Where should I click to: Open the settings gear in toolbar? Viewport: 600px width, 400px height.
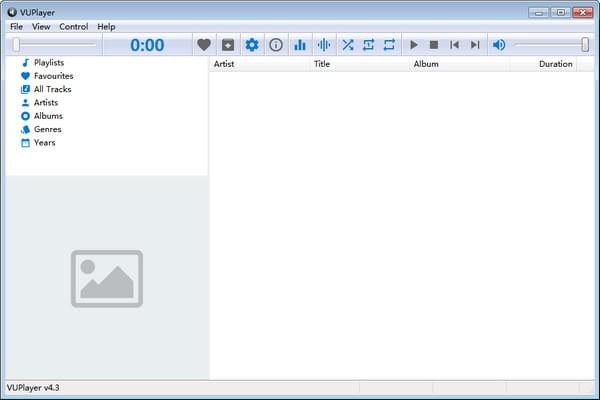252,45
